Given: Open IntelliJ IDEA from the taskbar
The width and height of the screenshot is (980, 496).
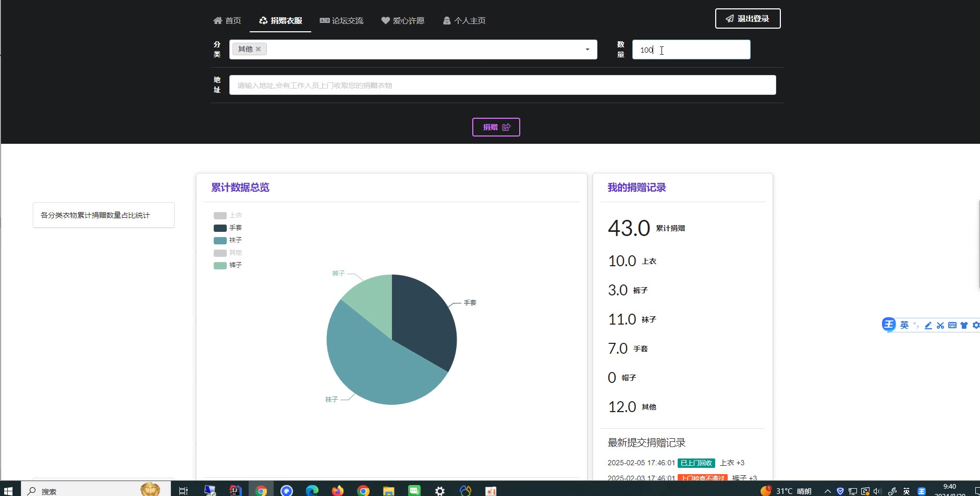Looking at the screenshot, I should (x=236, y=490).
